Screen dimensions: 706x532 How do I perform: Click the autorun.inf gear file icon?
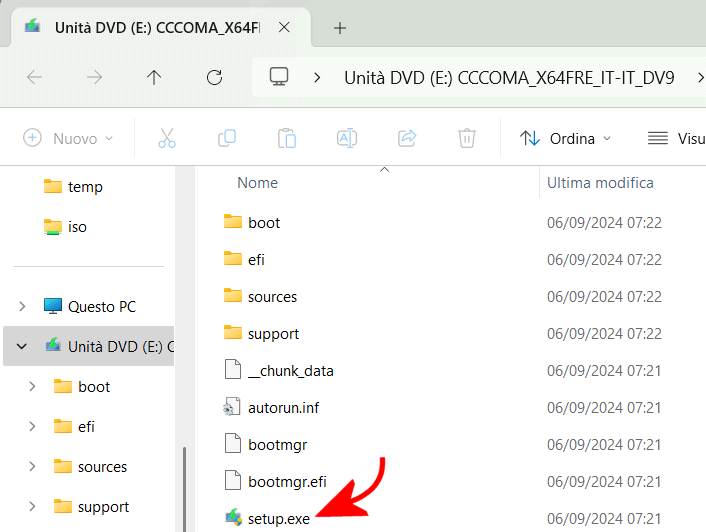pos(232,406)
